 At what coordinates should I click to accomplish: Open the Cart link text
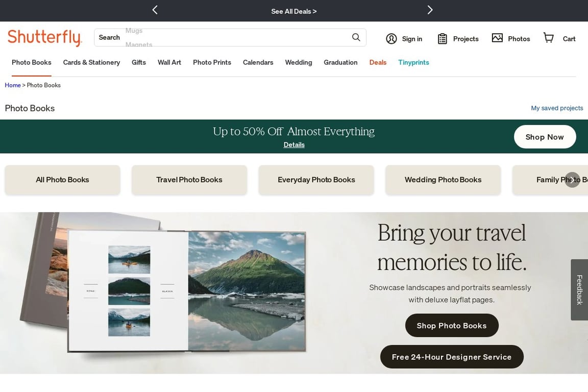point(569,39)
